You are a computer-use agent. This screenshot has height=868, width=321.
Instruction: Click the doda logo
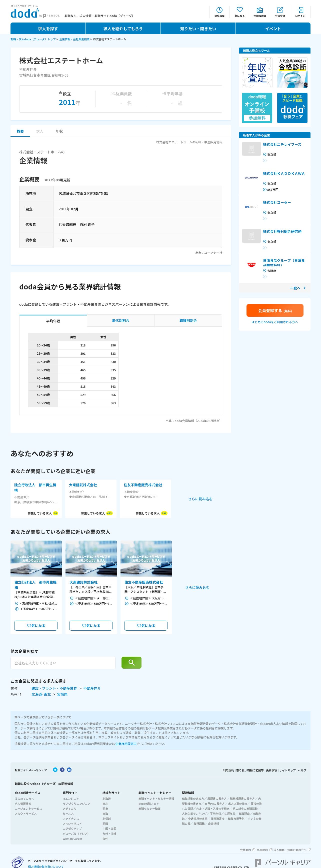[x=24, y=13]
